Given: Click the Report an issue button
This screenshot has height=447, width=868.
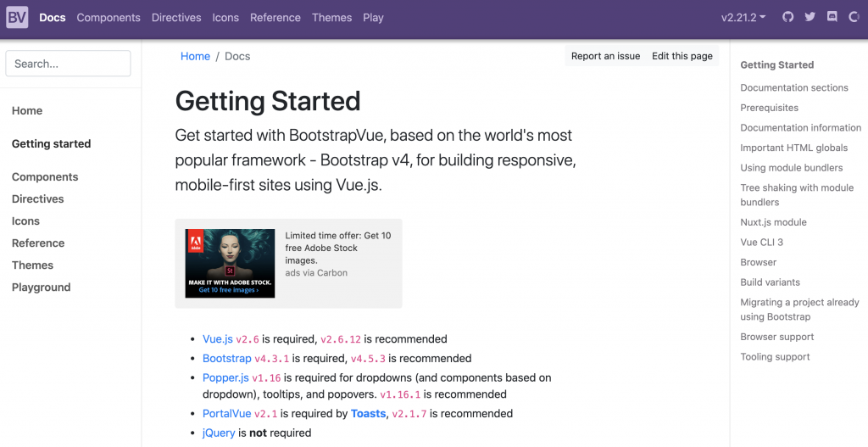Looking at the screenshot, I should (605, 56).
